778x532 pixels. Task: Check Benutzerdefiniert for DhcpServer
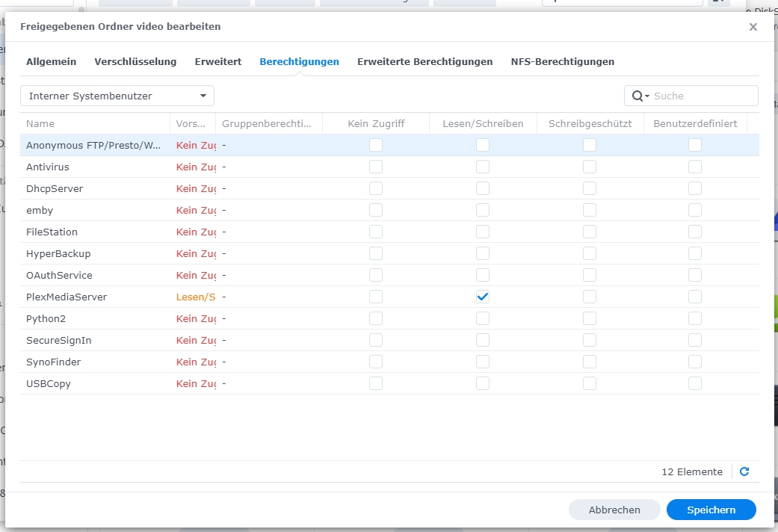point(695,188)
